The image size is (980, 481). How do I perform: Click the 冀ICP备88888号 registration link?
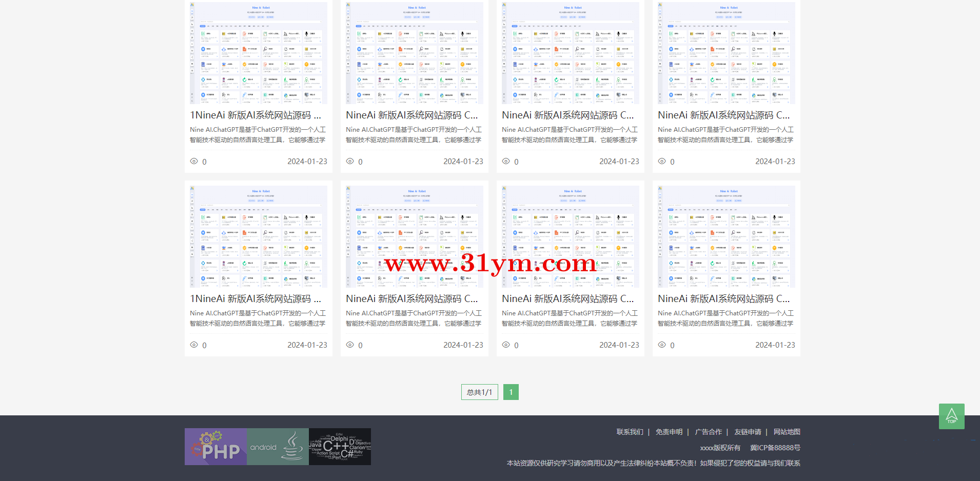tap(775, 448)
